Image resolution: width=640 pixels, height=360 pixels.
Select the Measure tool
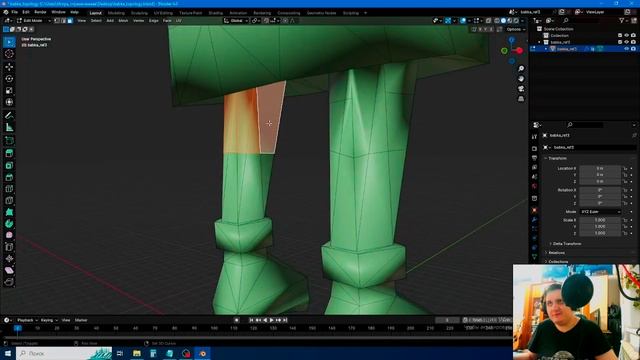(x=9, y=127)
